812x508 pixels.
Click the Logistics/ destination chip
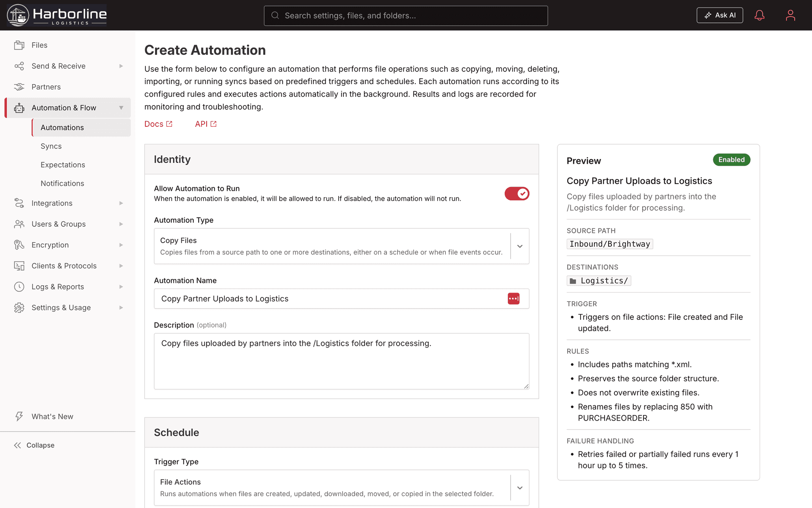point(599,281)
